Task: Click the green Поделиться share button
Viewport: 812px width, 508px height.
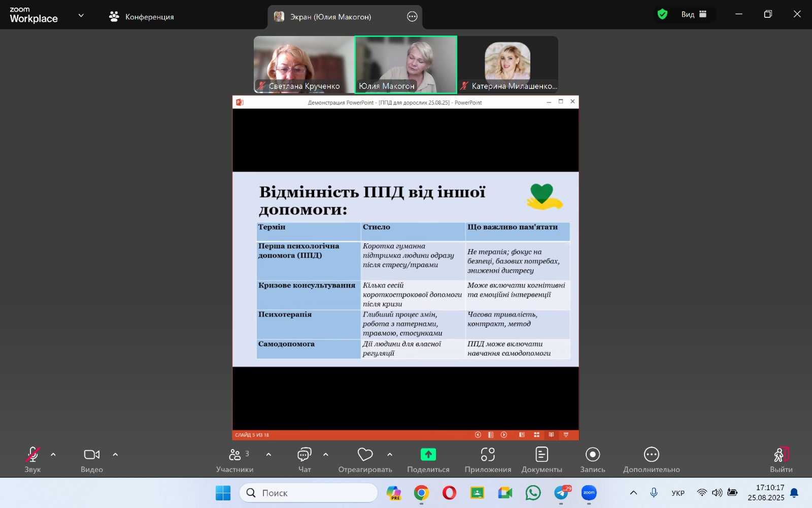Action: coord(428,455)
